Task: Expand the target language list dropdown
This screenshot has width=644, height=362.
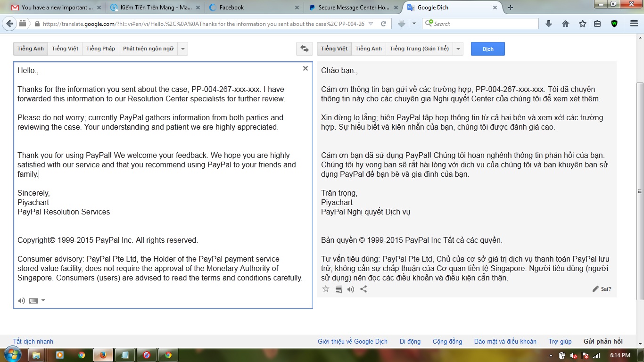Action: pos(458,49)
